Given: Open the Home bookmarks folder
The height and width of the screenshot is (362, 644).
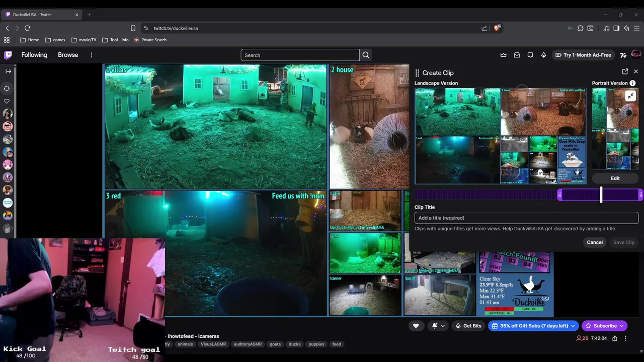Looking at the screenshot, I should coord(29,40).
